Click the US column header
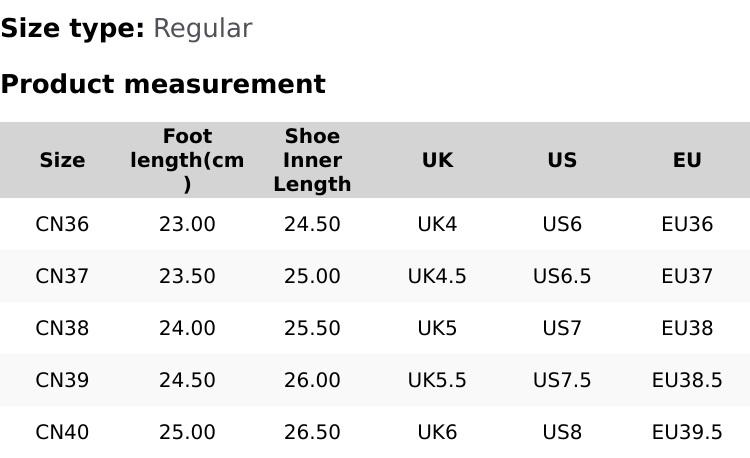 [562, 160]
